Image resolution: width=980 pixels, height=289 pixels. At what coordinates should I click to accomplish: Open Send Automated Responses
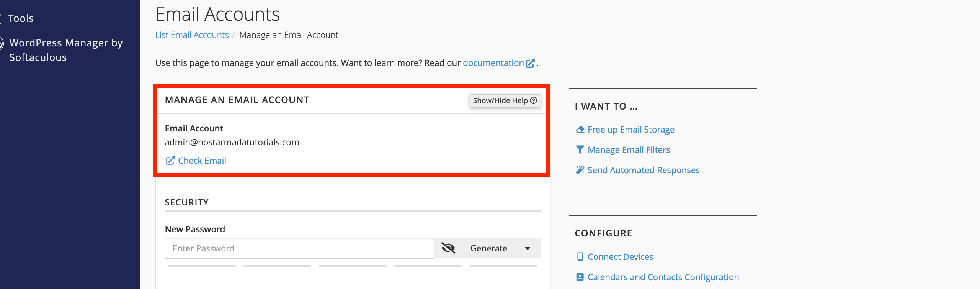(x=644, y=170)
